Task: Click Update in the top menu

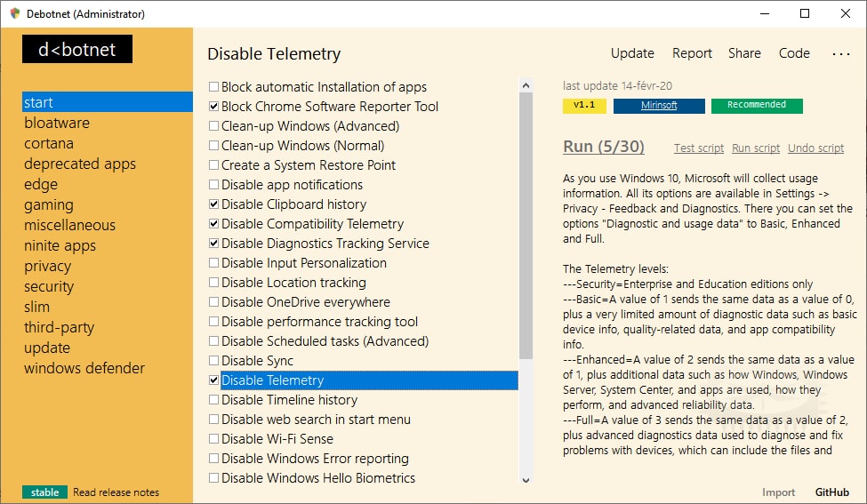Action: pyautogui.click(x=632, y=53)
